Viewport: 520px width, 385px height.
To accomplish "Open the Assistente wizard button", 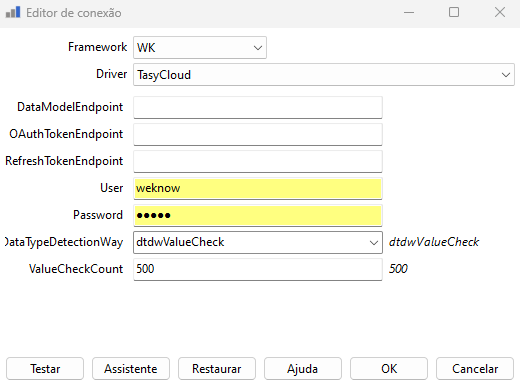I will [x=131, y=369].
